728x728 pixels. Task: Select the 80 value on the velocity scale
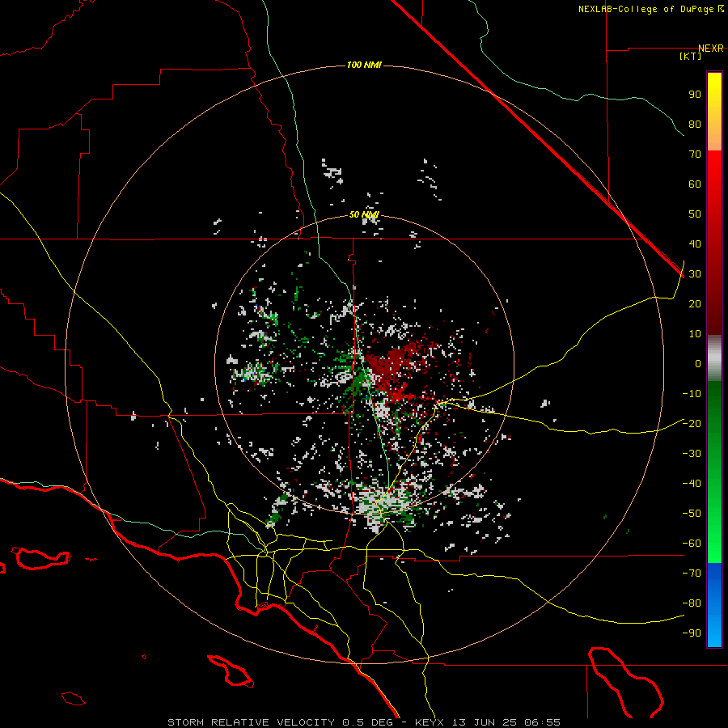tap(695, 124)
